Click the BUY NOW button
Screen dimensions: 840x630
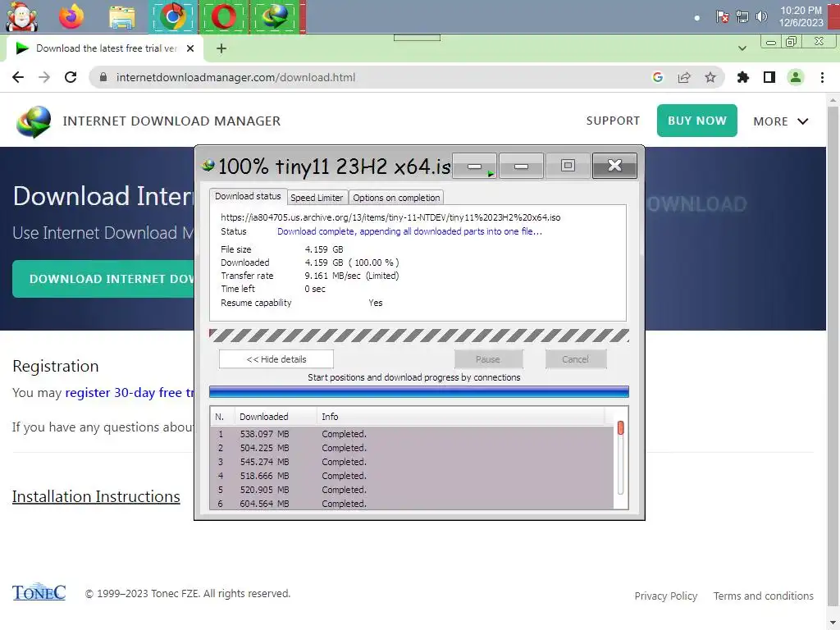click(x=697, y=121)
